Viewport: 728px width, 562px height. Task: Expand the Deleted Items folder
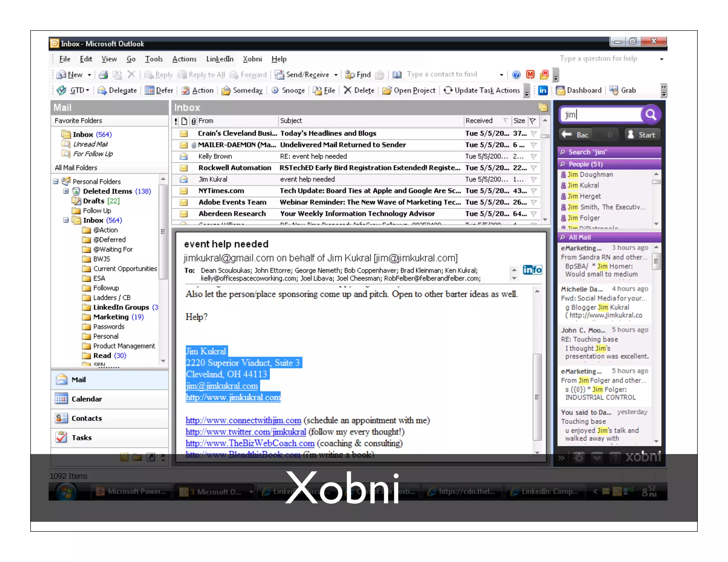[66, 191]
